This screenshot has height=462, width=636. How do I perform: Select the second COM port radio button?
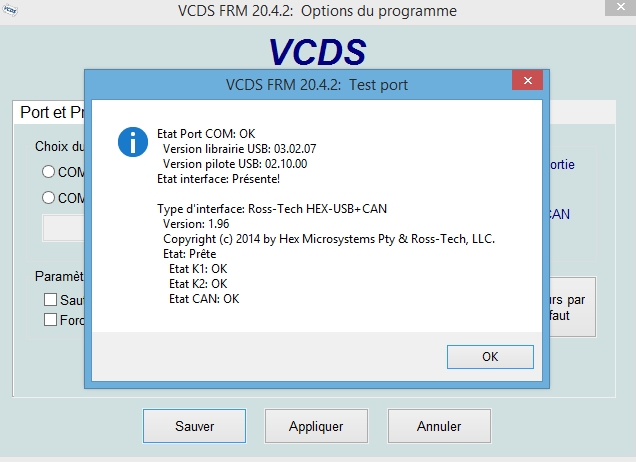(x=48, y=198)
